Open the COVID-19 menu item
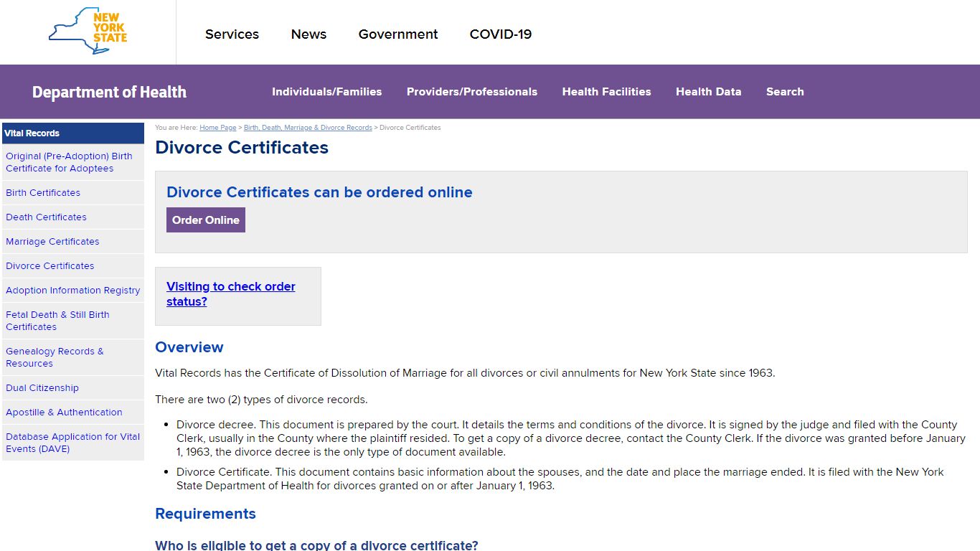This screenshot has width=980, height=551. 501,34
